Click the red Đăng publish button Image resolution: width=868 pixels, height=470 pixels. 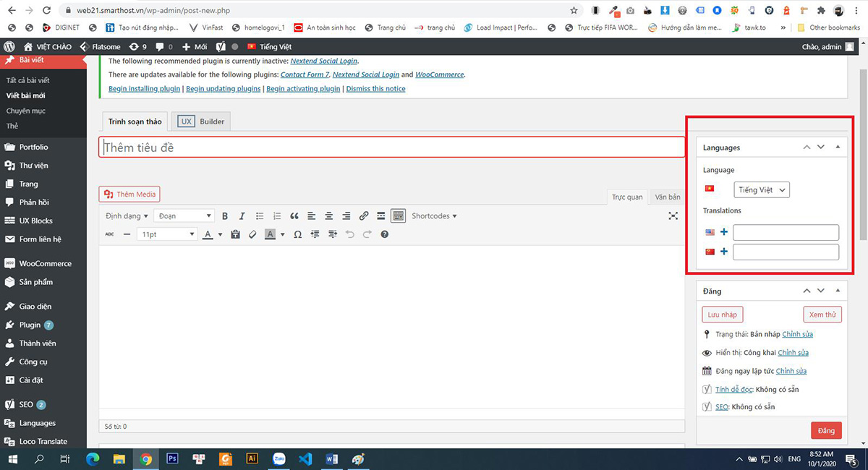826,430
